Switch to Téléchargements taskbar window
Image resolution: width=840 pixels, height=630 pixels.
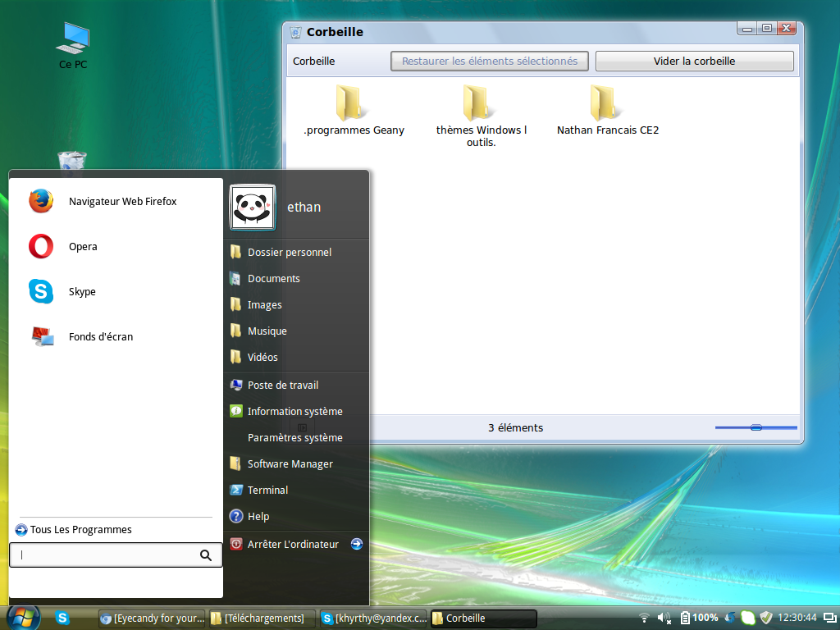click(262, 619)
